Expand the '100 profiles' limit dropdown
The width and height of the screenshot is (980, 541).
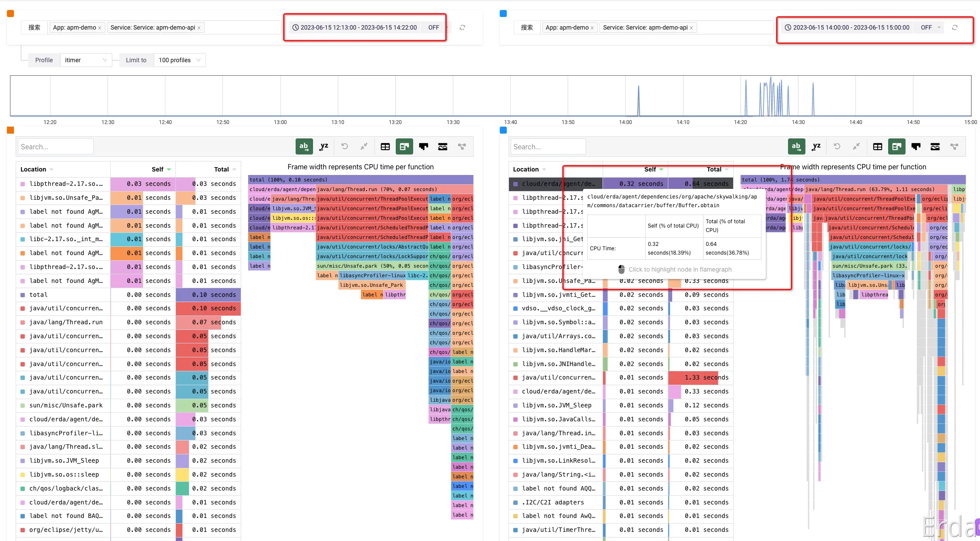[179, 60]
